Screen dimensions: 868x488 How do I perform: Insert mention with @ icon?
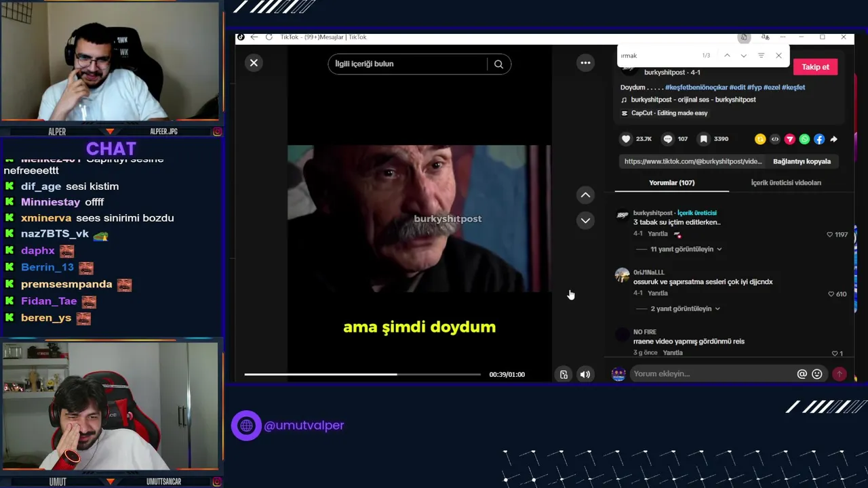(802, 374)
